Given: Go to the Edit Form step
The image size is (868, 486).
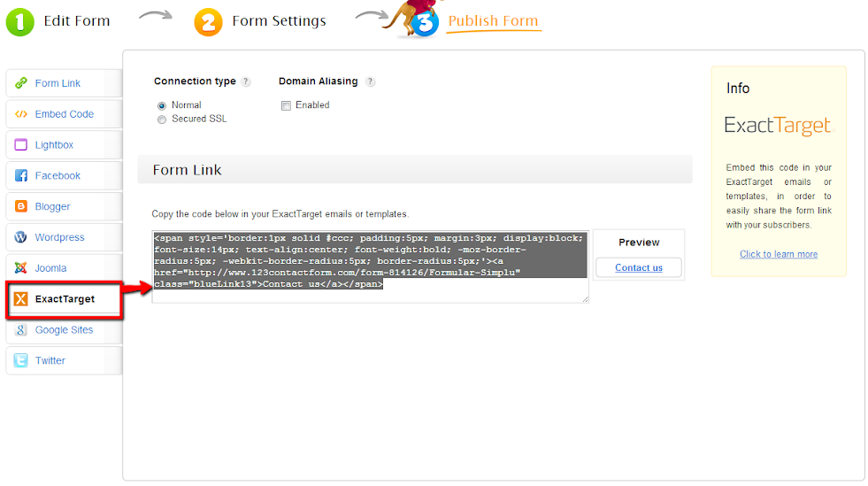Looking at the screenshot, I should point(77,21).
